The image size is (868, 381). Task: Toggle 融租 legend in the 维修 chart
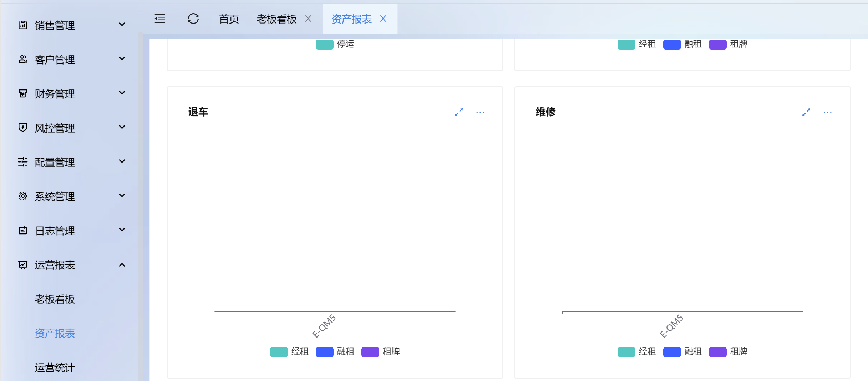[682, 352]
